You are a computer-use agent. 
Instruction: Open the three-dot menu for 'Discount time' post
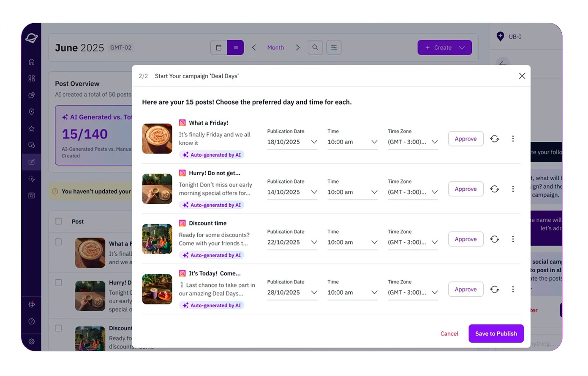coord(513,239)
